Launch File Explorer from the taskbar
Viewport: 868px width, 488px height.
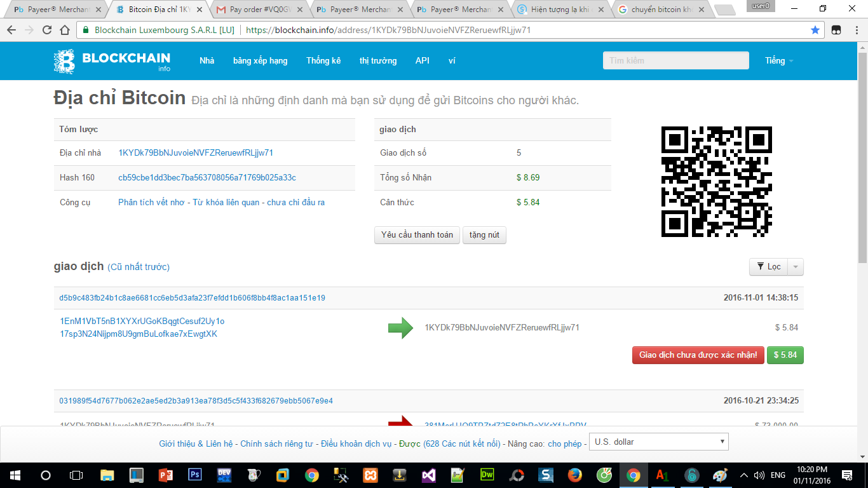[107, 475]
